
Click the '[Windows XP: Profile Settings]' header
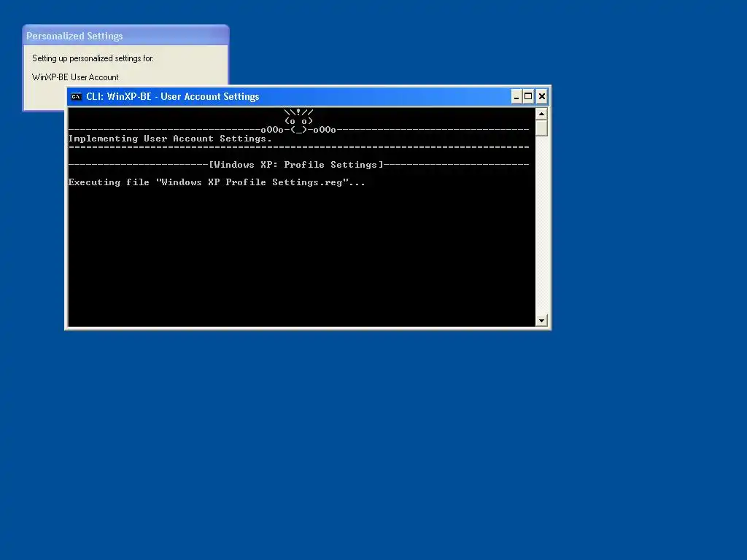click(296, 165)
